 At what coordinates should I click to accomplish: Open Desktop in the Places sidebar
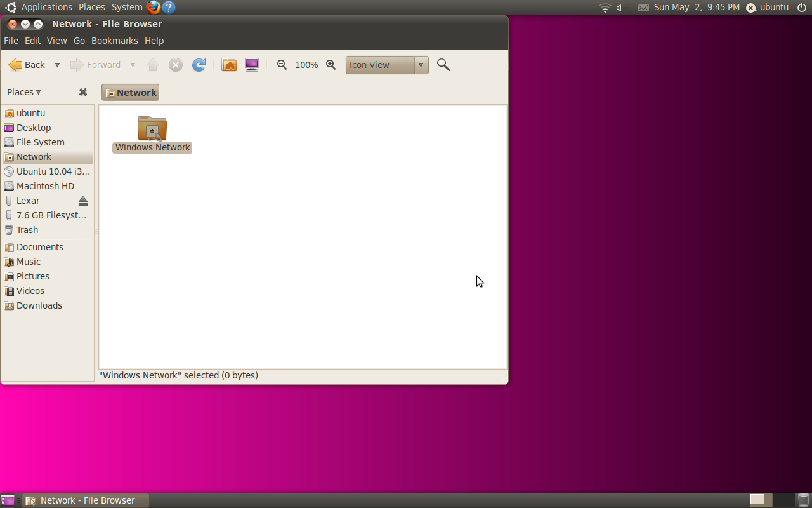pos(48,128)
